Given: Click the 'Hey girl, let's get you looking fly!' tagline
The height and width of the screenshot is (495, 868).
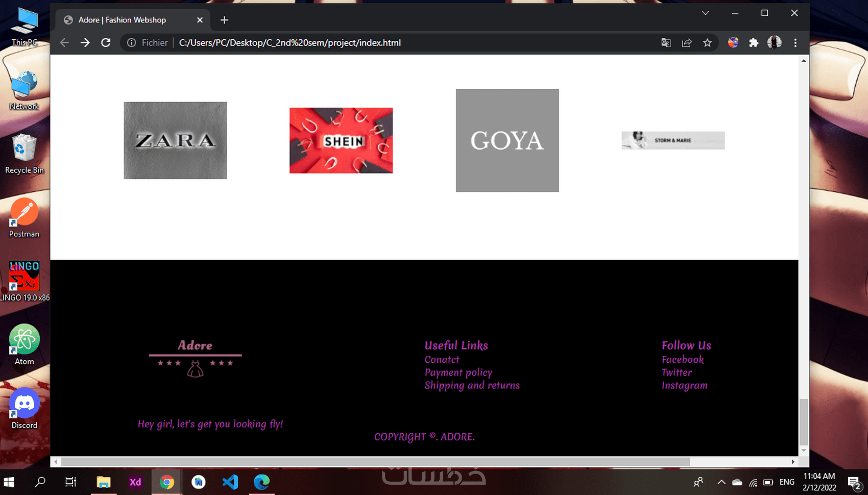Looking at the screenshot, I should pos(210,424).
